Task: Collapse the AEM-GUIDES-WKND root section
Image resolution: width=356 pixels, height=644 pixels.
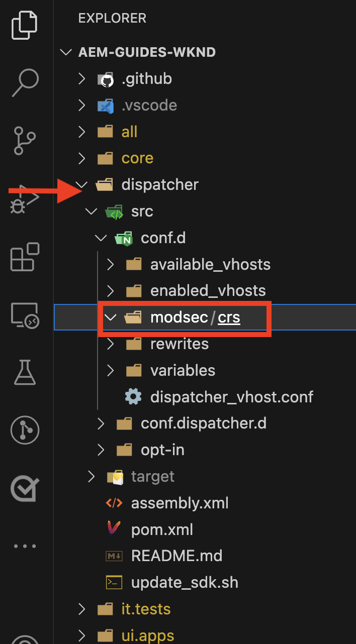Action: tap(65, 52)
